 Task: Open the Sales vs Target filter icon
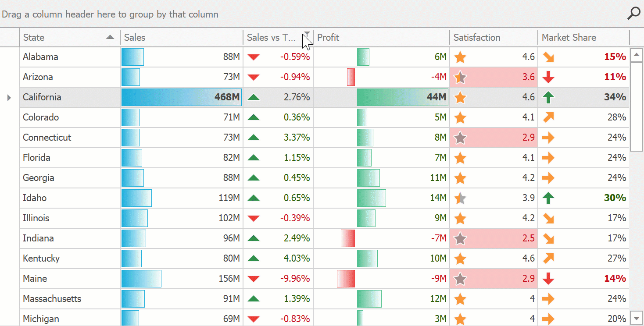click(x=308, y=34)
